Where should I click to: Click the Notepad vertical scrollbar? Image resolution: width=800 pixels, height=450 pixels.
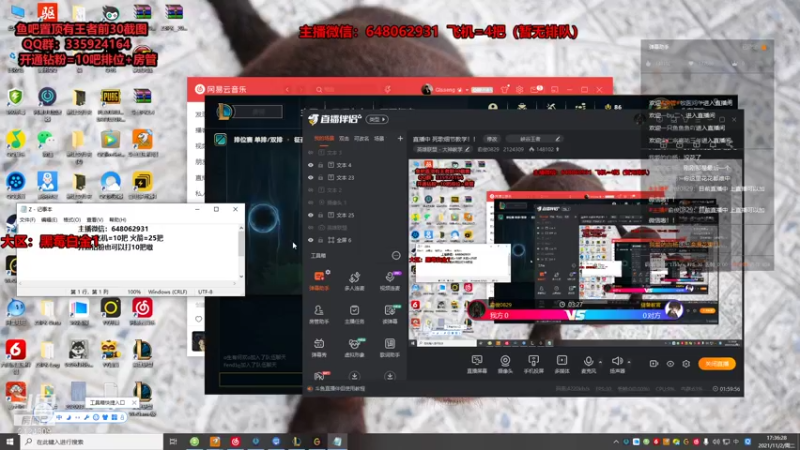(241, 253)
